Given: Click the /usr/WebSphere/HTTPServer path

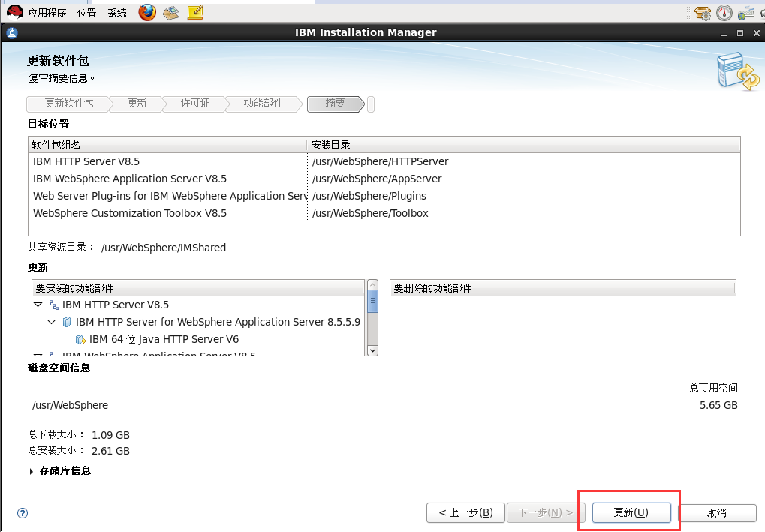Looking at the screenshot, I should tap(380, 161).
